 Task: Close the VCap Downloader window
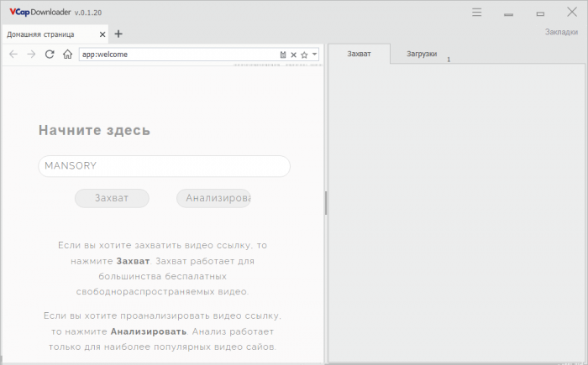tap(572, 12)
